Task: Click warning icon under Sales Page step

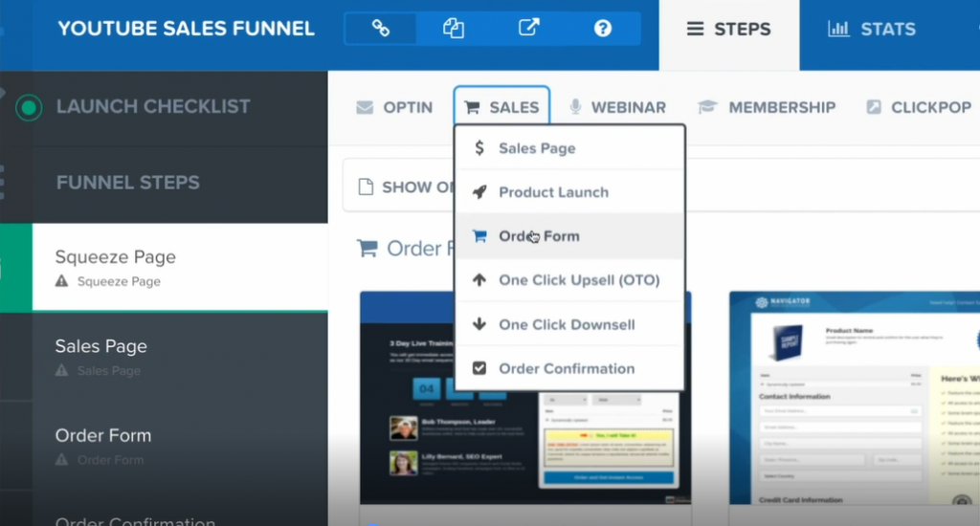Action: (x=61, y=370)
